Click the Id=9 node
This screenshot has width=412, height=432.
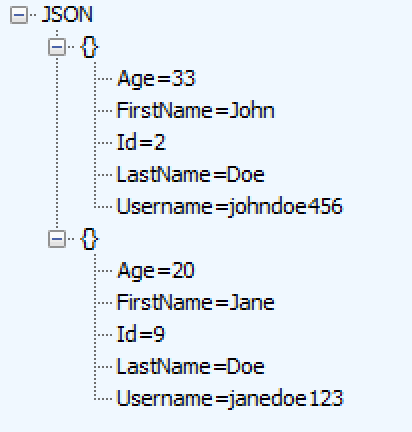[x=141, y=334]
